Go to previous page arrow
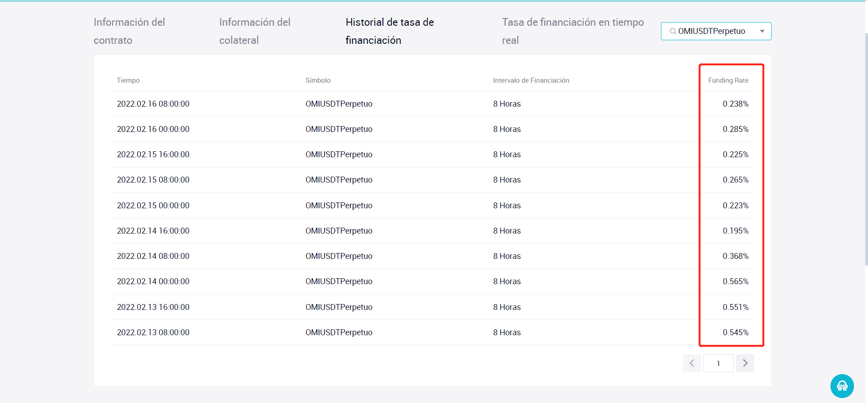 [692, 363]
